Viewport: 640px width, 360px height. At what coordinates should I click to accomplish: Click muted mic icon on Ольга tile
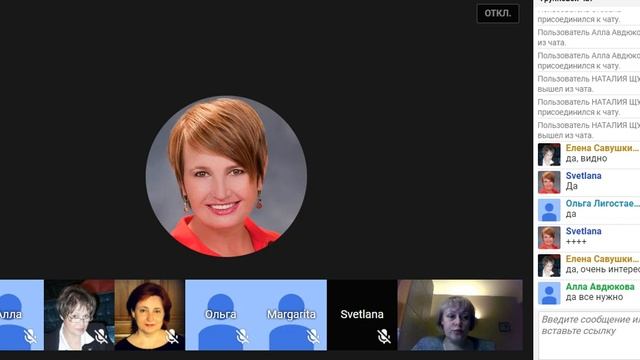click(242, 336)
